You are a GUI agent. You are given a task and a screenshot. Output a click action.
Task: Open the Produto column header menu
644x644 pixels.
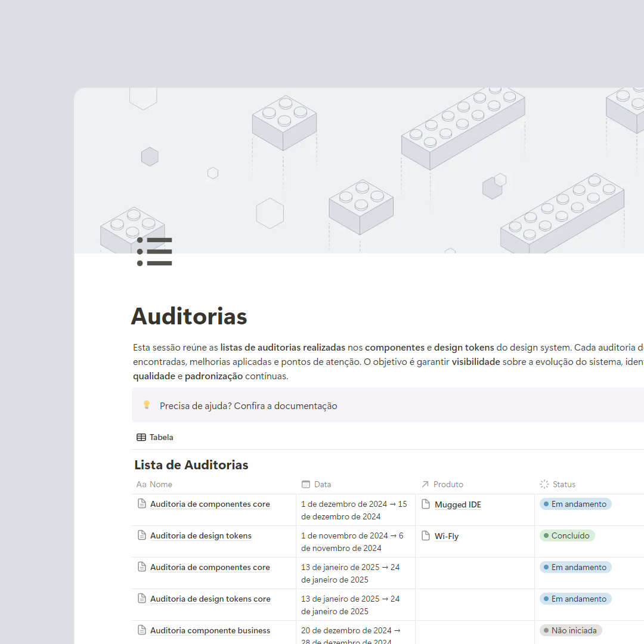point(448,484)
